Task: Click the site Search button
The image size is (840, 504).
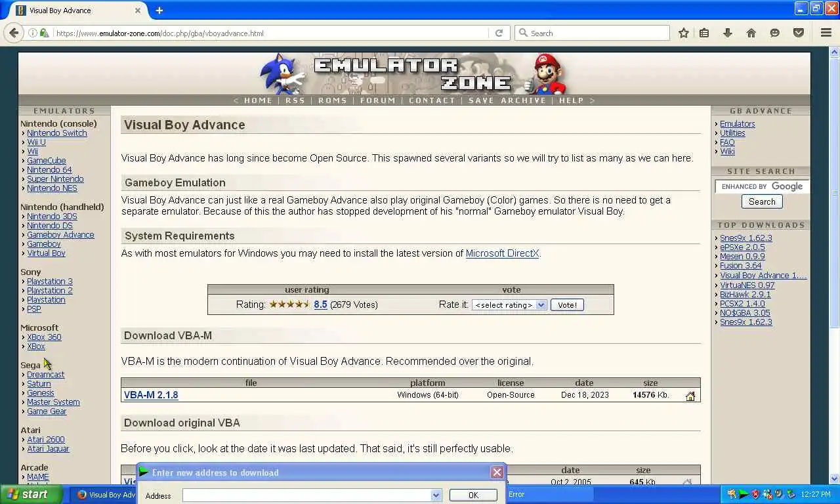Action: tap(762, 201)
